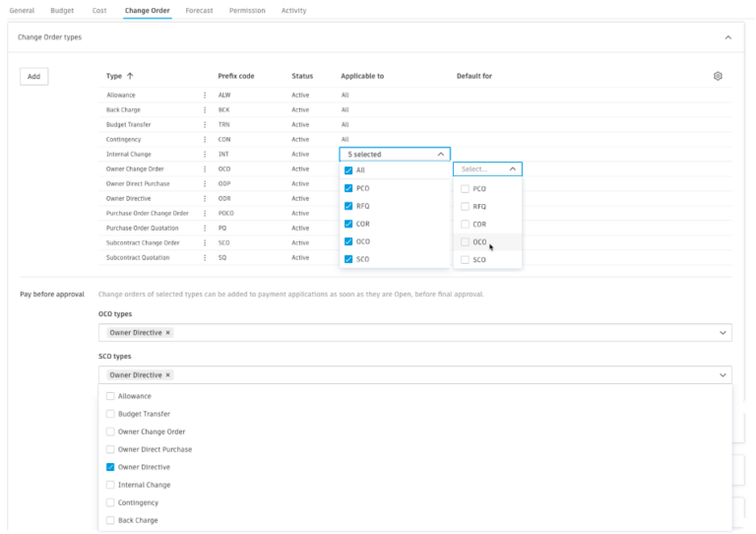
Task: Open table column settings gear
Action: [718, 76]
